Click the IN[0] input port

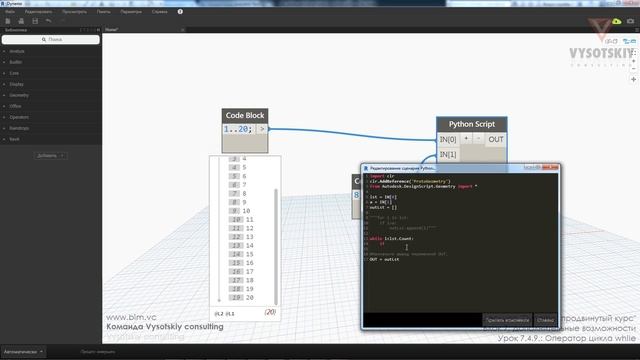(x=448, y=140)
